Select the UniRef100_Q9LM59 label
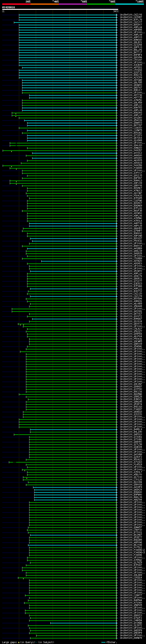The image size is (146, 644). [131, 103]
